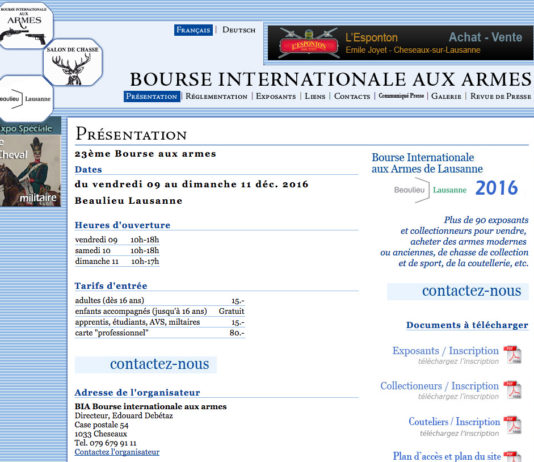Go to the Exposants menu item
The height and width of the screenshot is (462, 534).
[x=276, y=96]
